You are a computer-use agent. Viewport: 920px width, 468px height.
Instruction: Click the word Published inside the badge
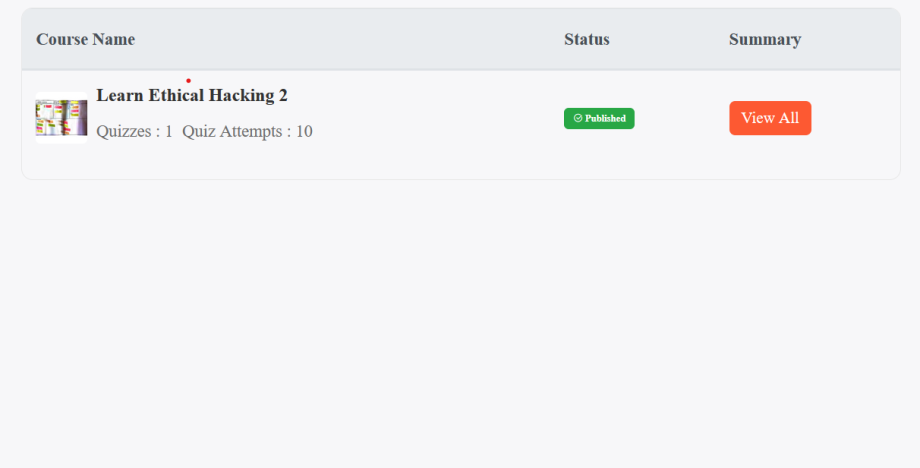pyautogui.click(x=605, y=118)
